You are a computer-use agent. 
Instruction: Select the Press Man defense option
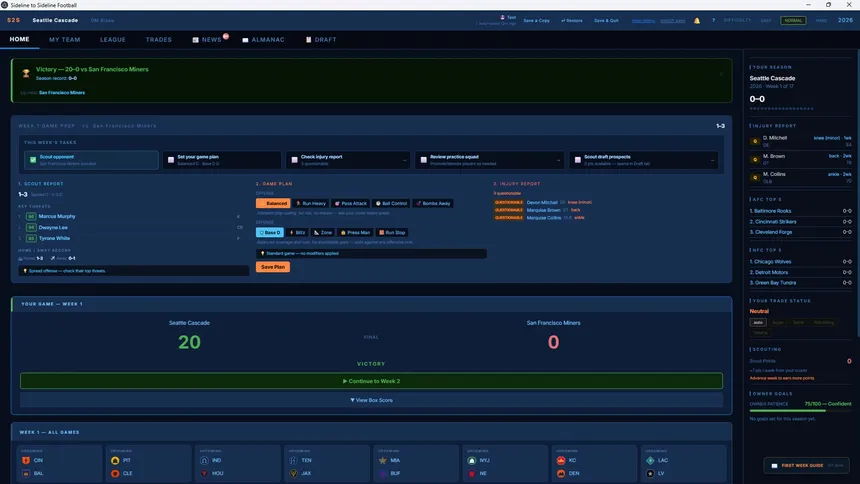pos(355,232)
